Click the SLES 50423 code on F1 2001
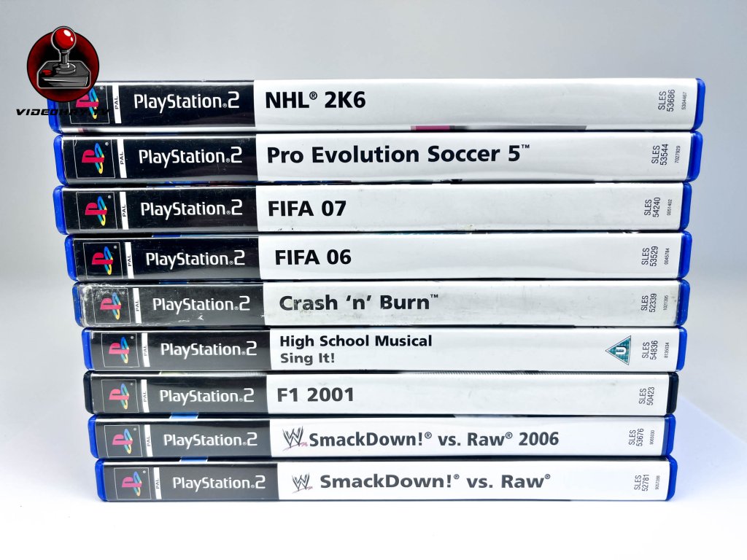The image size is (747, 560). click(646, 396)
